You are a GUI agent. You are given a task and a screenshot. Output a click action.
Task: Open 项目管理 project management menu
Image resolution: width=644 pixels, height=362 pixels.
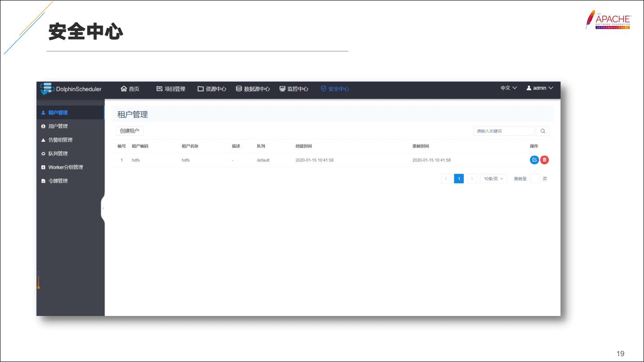(171, 89)
